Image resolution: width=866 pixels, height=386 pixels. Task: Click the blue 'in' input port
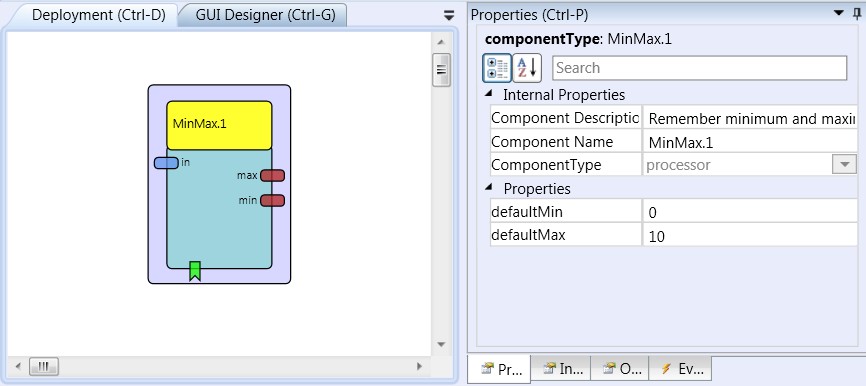[x=166, y=163]
